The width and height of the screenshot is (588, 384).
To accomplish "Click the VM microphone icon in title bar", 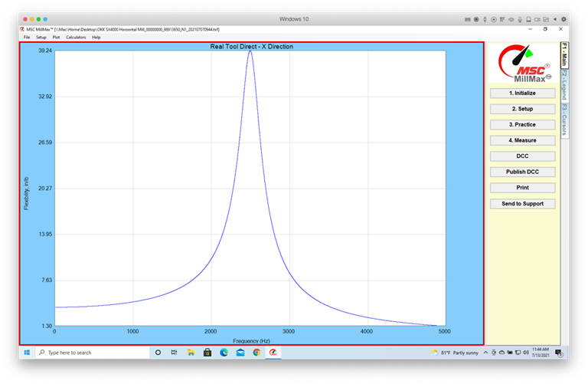I will click(520, 19).
